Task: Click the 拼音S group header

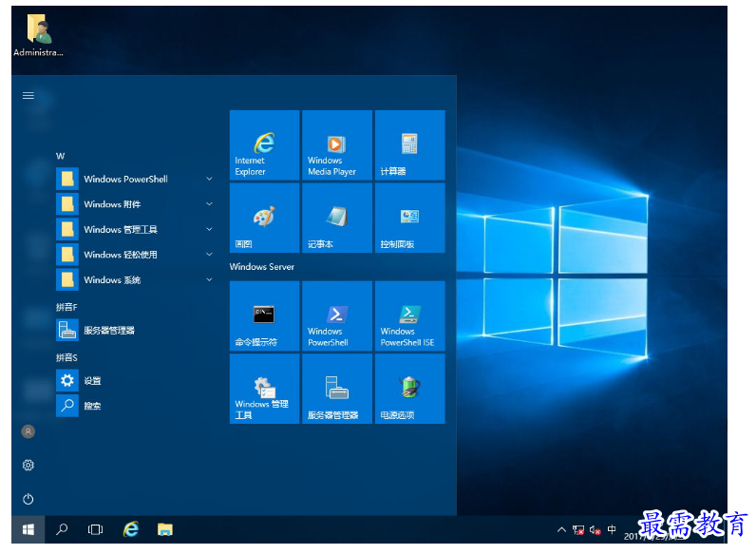Action: pyautogui.click(x=66, y=357)
